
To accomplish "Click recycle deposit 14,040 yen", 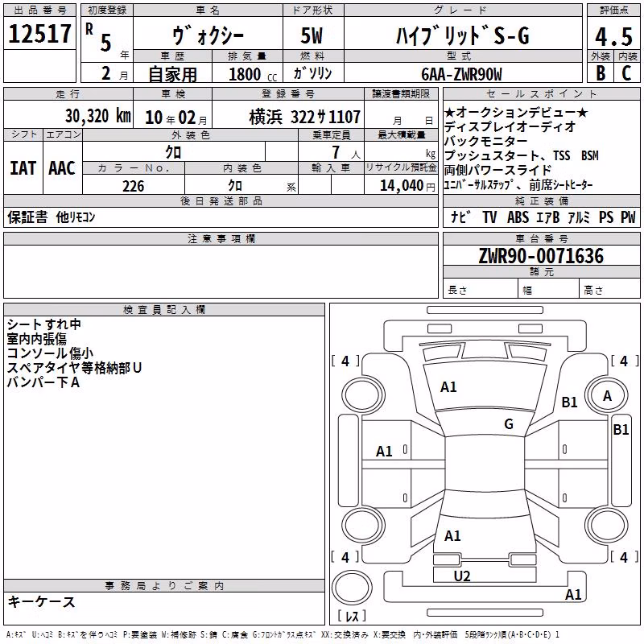I will point(407,186).
